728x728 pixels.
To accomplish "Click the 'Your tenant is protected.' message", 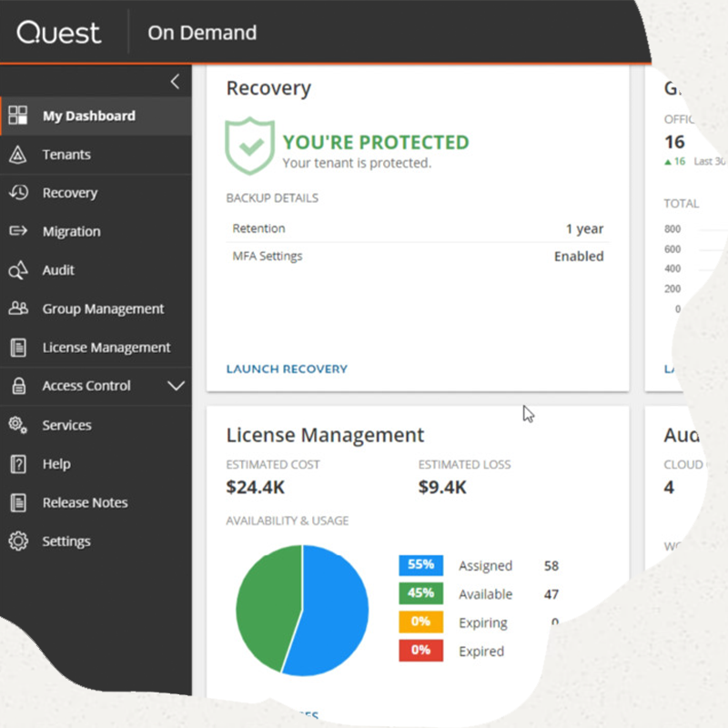I will 357,163.
